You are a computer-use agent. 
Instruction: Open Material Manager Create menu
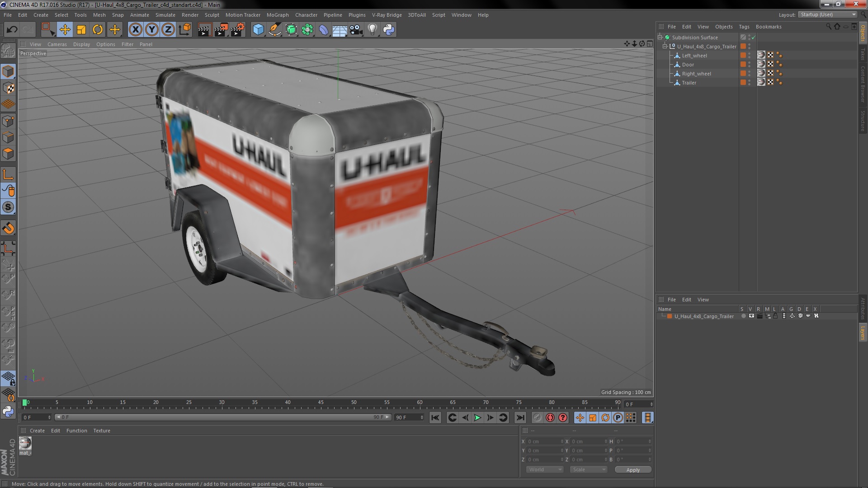pyautogui.click(x=37, y=431)
